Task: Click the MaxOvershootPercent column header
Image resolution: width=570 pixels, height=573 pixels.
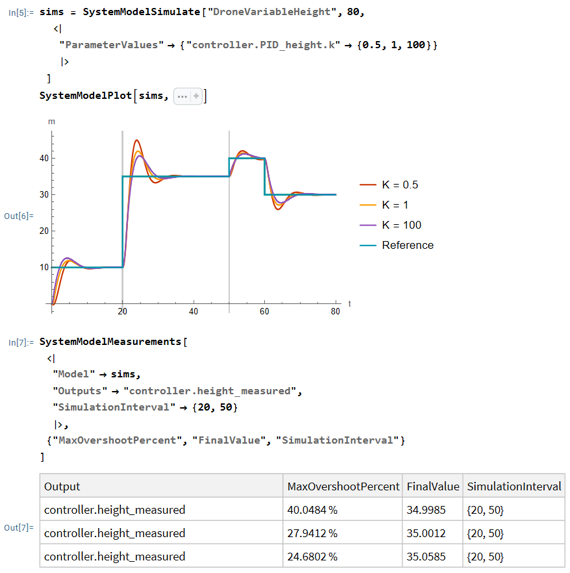Action: (343, 486)
